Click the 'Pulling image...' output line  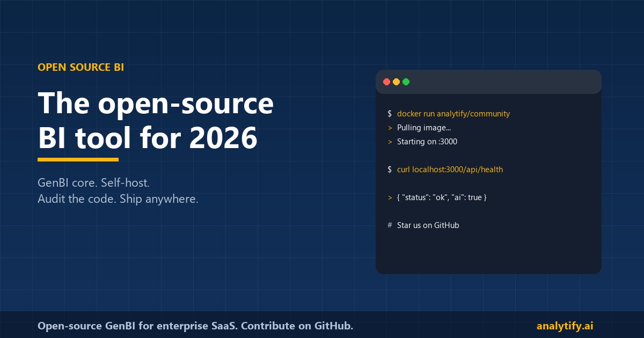pos(424,128)
